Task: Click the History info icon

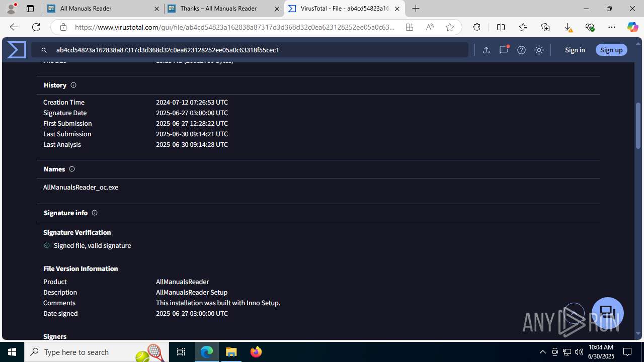Action: click(73, 85)
